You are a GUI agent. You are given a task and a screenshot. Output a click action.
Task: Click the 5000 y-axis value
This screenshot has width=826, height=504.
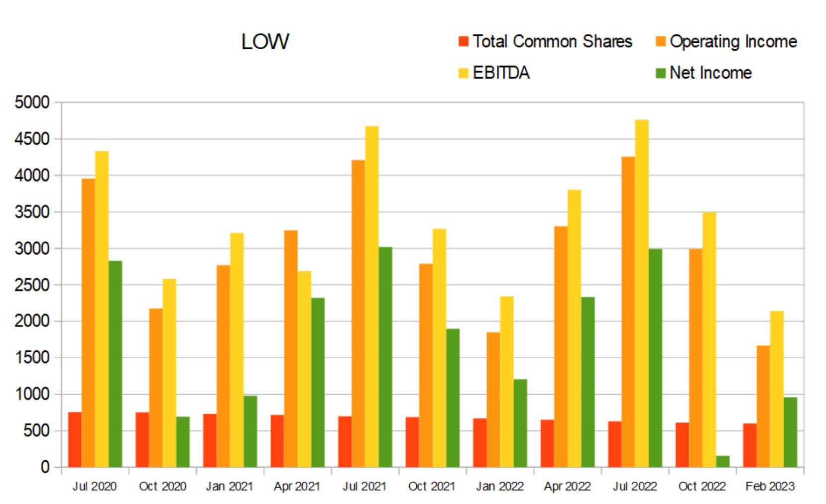pos(32,102)
